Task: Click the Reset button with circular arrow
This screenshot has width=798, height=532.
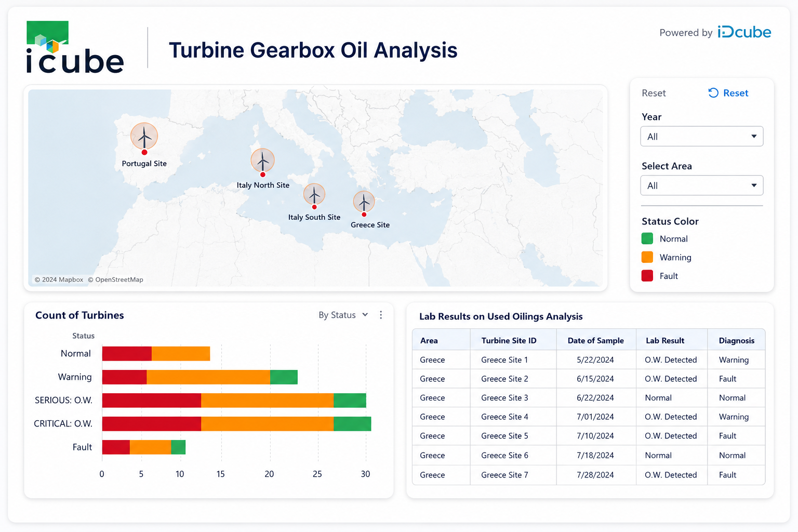Action: 728,93
